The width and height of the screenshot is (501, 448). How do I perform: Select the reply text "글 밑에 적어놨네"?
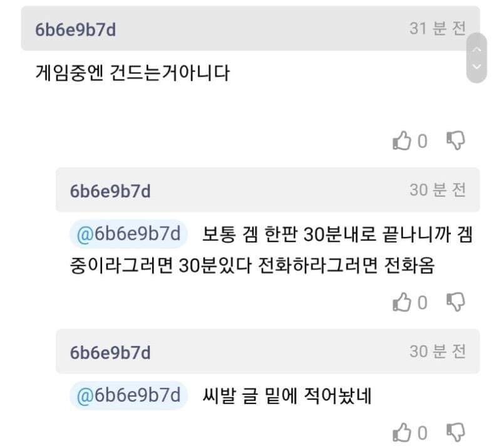coord(288,396)
